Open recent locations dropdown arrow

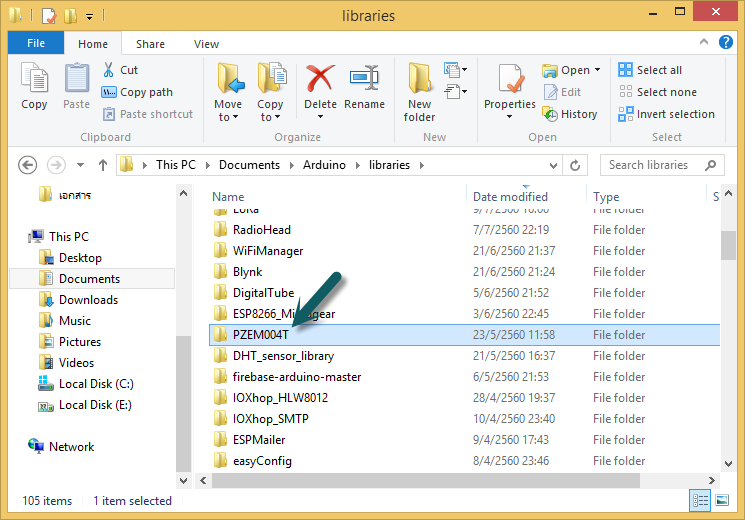pos(80,165)
